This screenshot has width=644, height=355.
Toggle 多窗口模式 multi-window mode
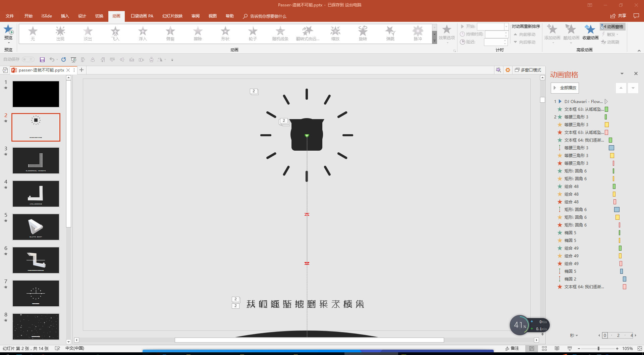point(528,70)
